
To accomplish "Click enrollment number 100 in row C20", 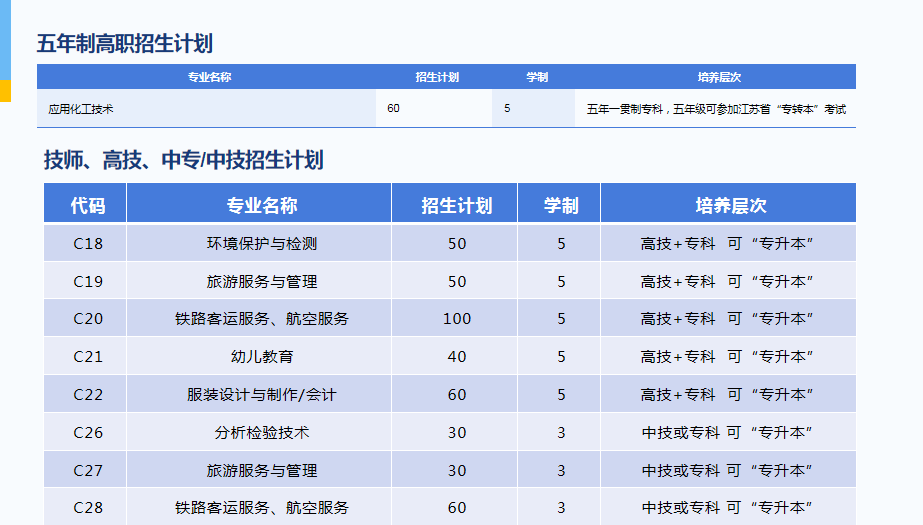I will pos(456,319).
